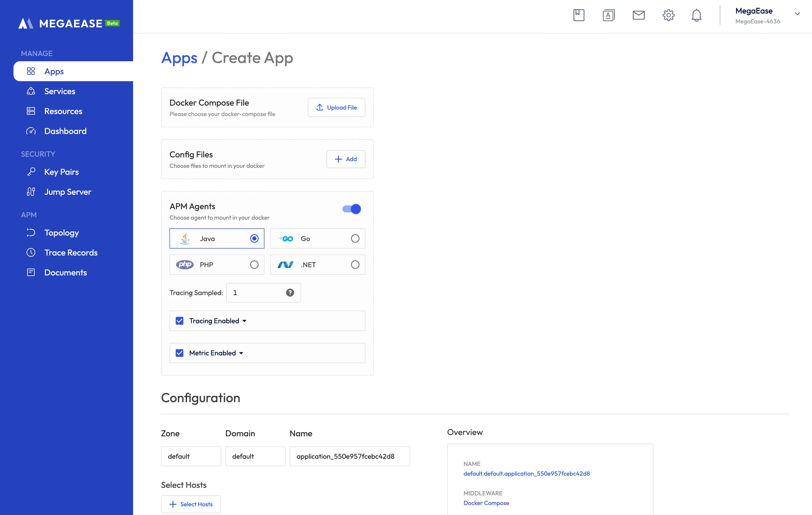The image size is (812, 515).
Task: Expand the Tracing Enabled dropdown arrow
Action: coord(244,321)
